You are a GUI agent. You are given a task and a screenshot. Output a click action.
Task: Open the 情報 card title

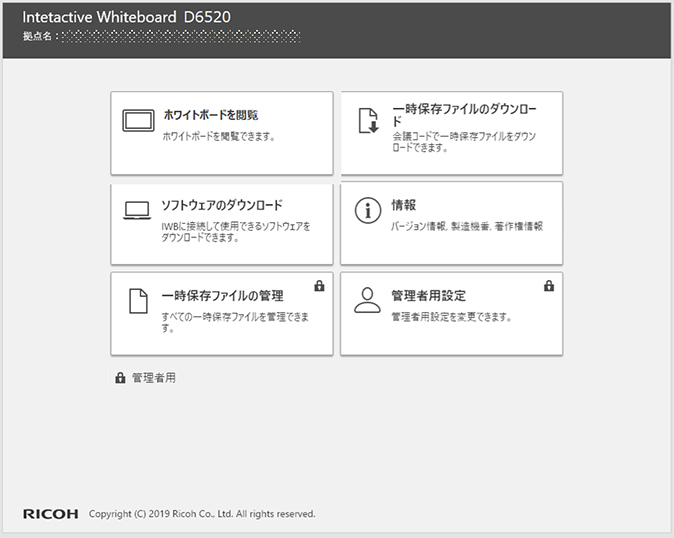pyautogui.click(x=403, y=205)
